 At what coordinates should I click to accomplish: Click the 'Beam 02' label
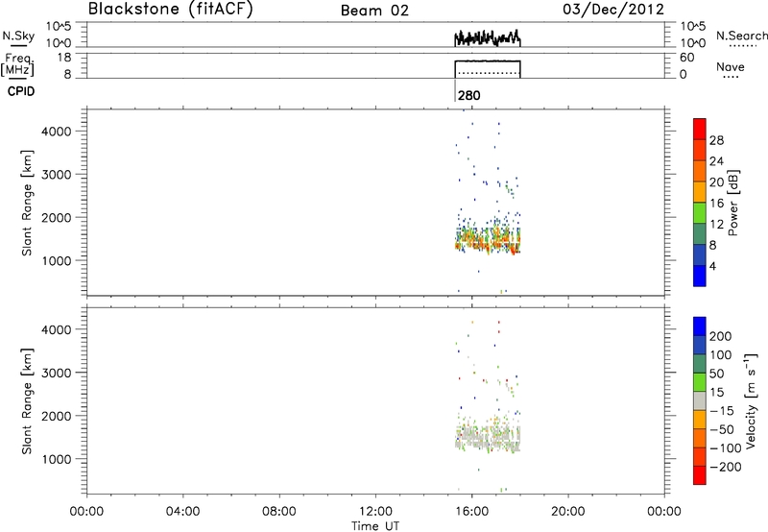point(374,11)
